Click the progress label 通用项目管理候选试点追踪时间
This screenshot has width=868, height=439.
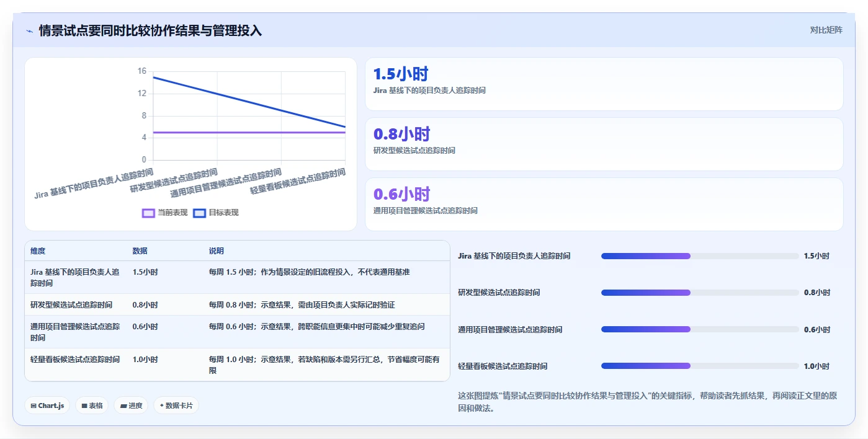pyautogui.click(x=510, y=329)
